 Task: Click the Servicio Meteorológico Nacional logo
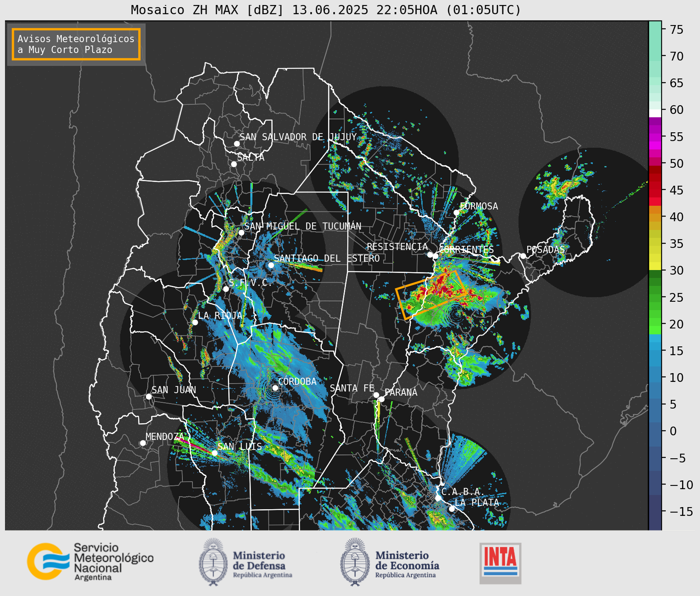[x=90, y=561]
